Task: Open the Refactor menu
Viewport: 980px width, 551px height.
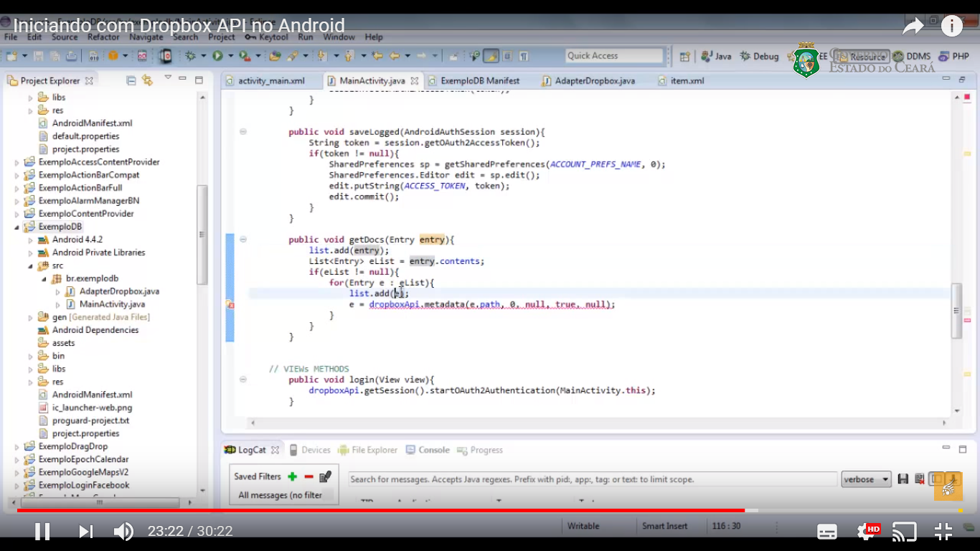Action: [x=103, y=37]
